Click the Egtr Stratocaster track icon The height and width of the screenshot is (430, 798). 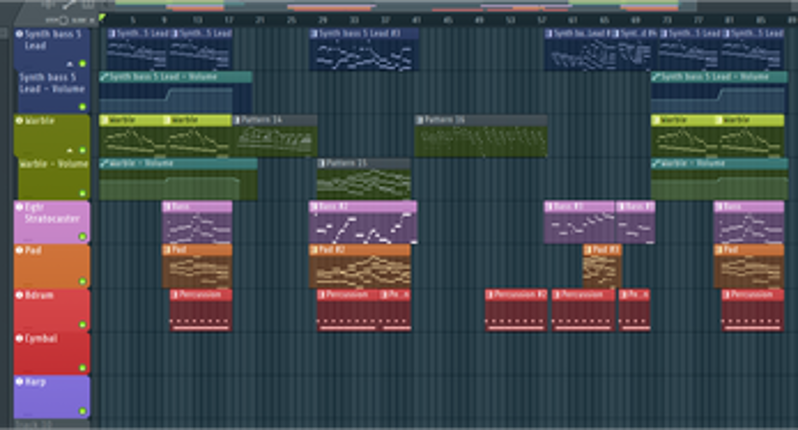tap(19, 207)
